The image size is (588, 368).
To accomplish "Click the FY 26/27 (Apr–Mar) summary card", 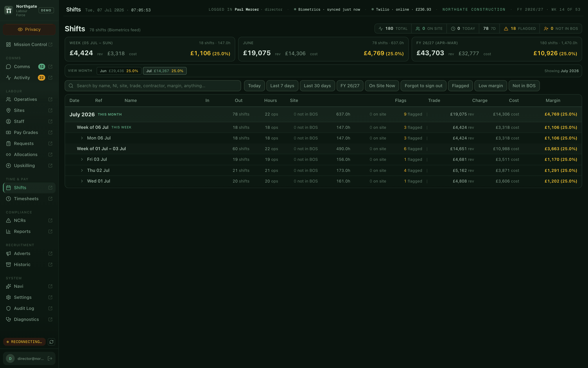I will point(497,49).
